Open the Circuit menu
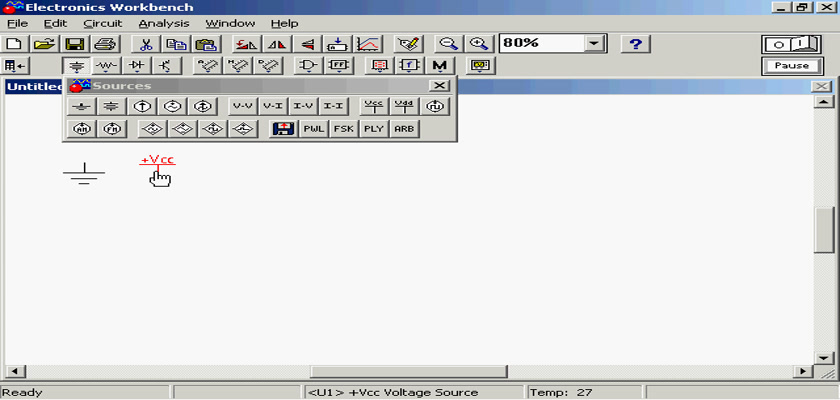 tap(103, 24)
